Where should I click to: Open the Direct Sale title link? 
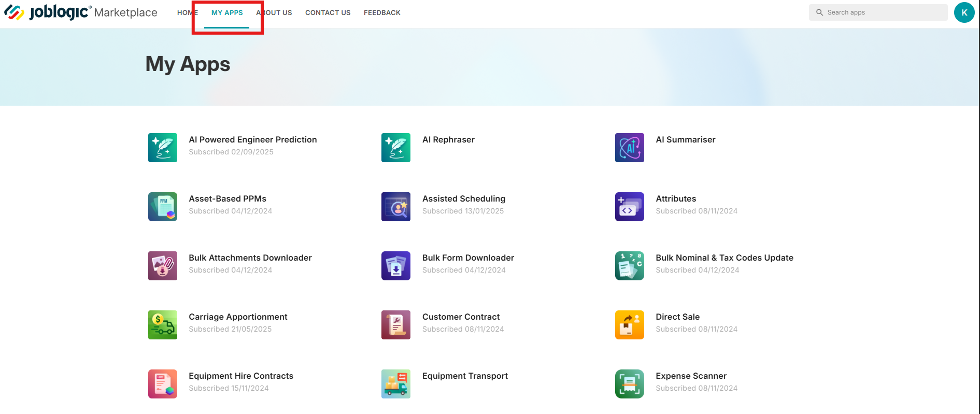pyautogui.click(x=677, y=317)
